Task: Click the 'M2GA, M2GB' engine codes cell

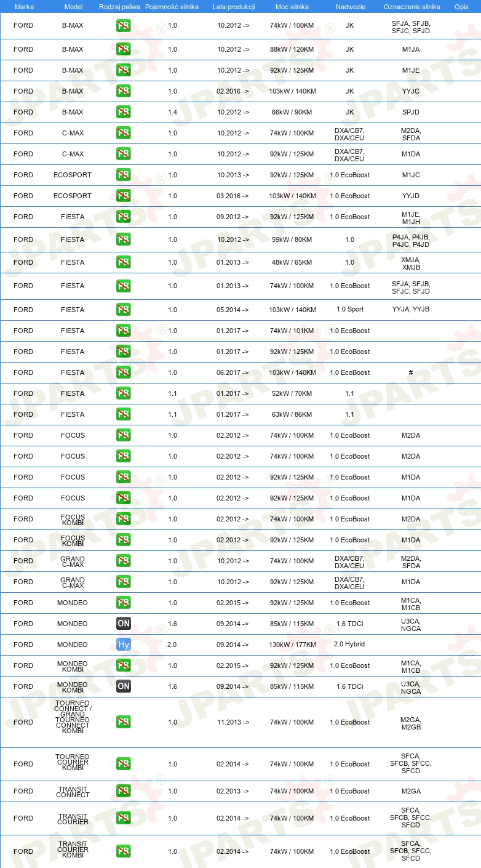Action: tap(411, 723)
